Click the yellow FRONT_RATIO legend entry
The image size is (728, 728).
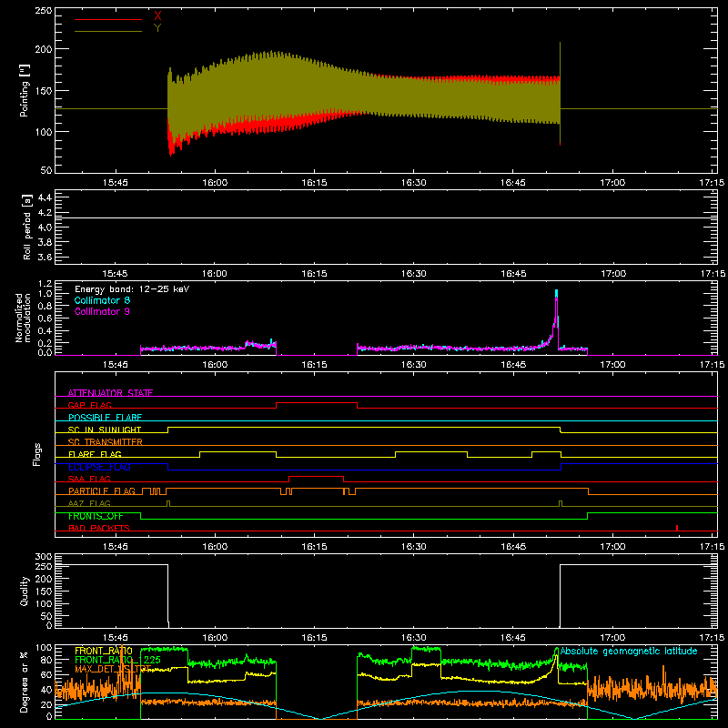coord(104,651)
